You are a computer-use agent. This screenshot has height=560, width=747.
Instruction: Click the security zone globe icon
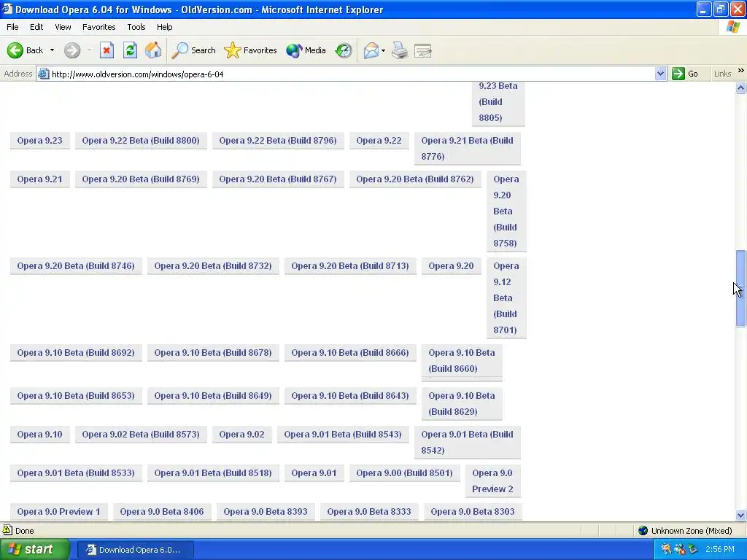click(x=643, y=531)
